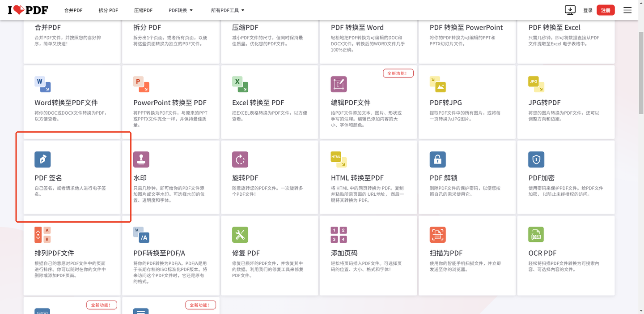Click the PDF转JPG title text

[x=446, y=103]
